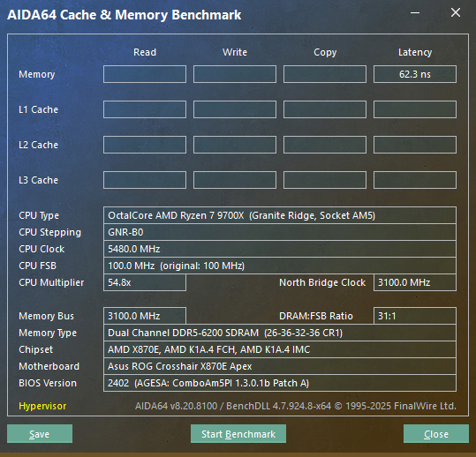This screenshot has width=476, height=457.
Task: Close the benchmark dialog via Close button
Action: 436,434
